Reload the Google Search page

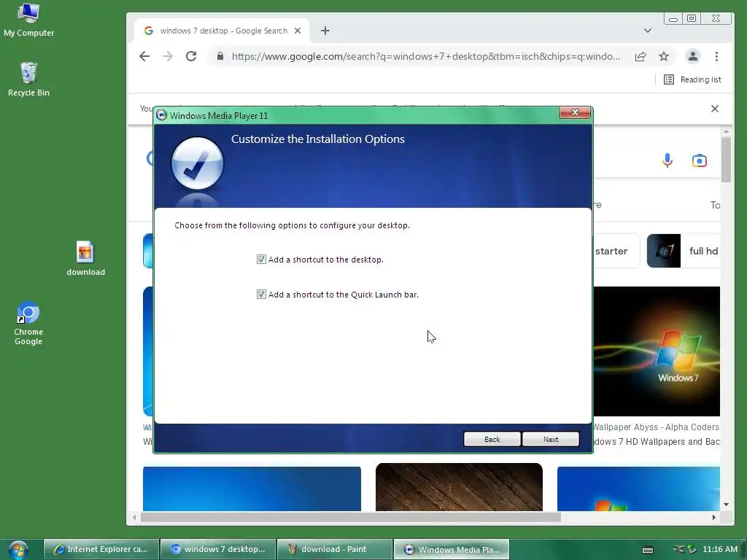coord(191,56)
